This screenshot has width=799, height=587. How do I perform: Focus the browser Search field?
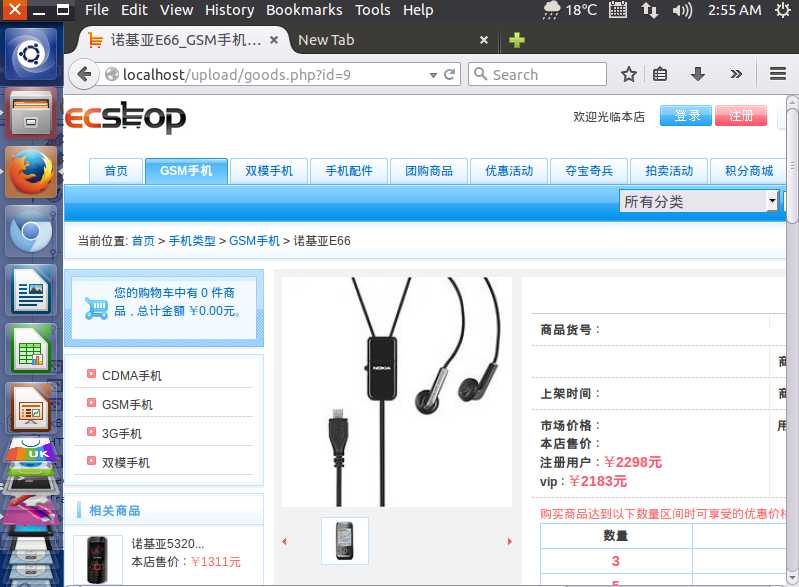point(538,74)
